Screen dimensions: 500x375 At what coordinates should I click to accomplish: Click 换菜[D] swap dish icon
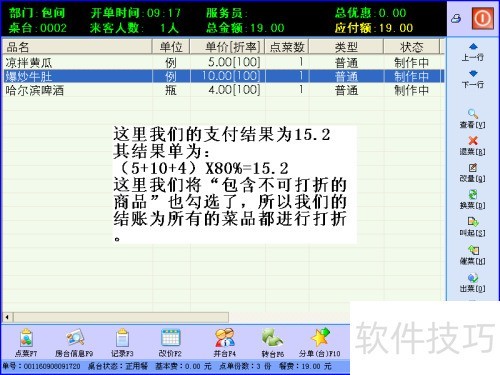click(473, 200)
